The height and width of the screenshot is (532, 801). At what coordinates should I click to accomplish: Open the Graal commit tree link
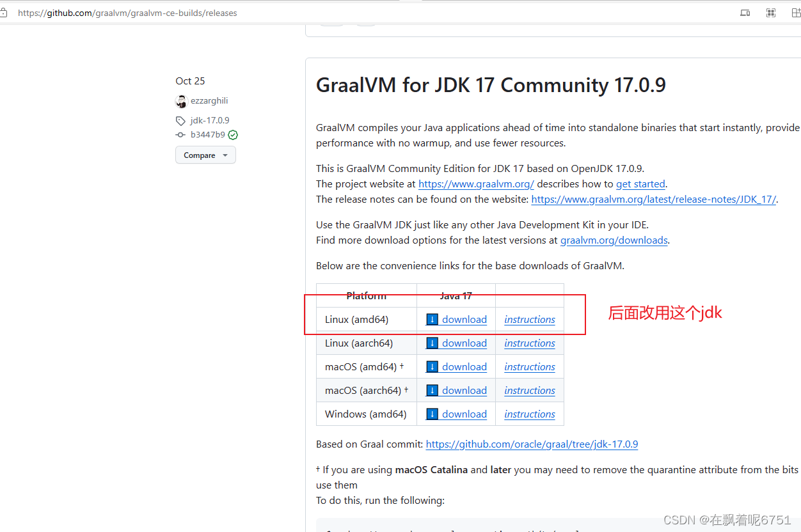point(532,444)
